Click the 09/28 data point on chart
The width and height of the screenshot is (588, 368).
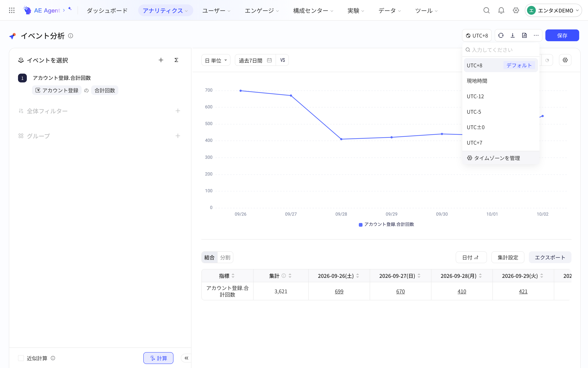click(x=341, y=139)
